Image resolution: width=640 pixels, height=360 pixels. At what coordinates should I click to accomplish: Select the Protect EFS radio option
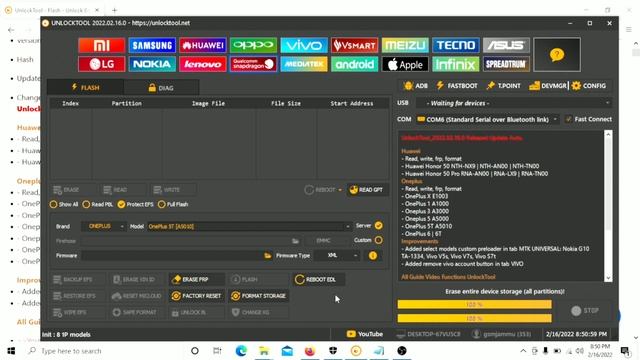tap(136, 204)
